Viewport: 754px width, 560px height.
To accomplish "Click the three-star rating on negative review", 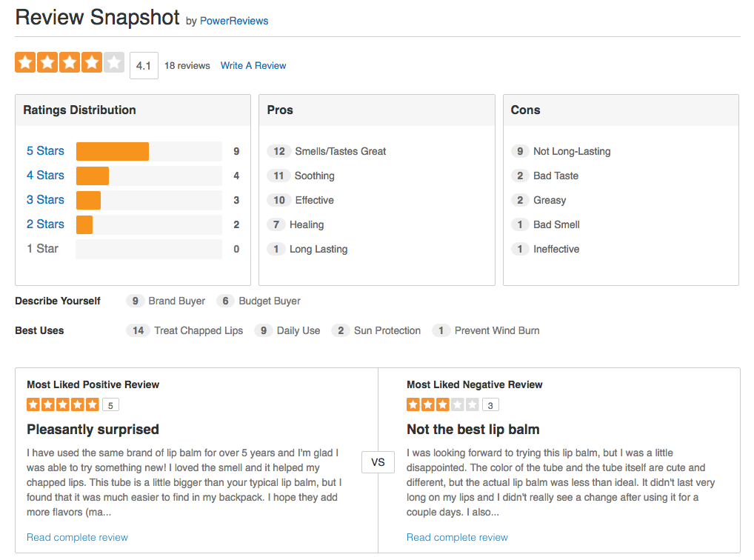I will [x=443, y=404].
